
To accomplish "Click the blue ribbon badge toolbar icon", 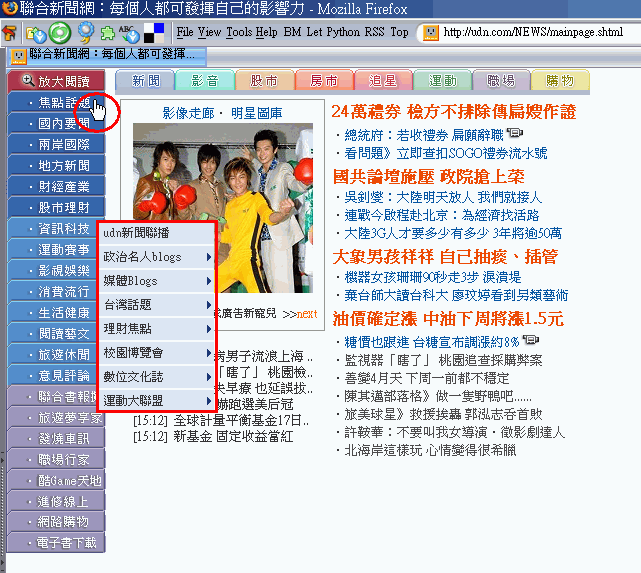I will [x=85, y=33].
